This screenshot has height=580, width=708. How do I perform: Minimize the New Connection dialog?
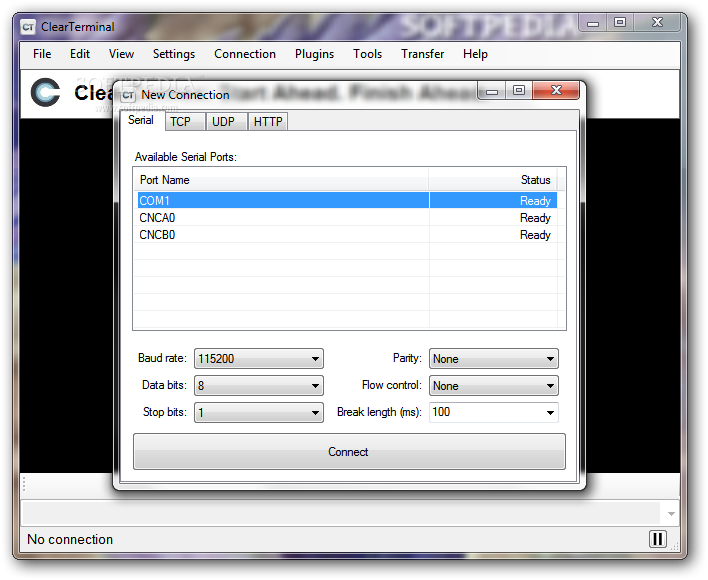(x=492, y=91)
